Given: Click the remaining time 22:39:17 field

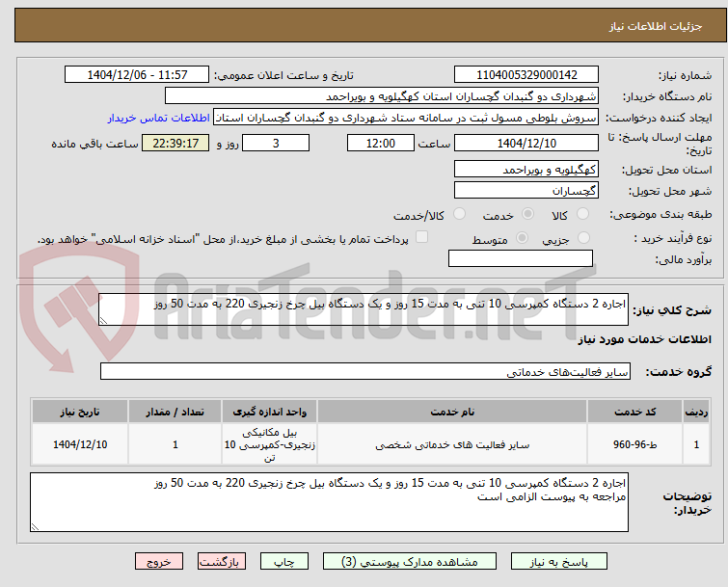Looking at the screenshot, I should (x=175, y=143).
